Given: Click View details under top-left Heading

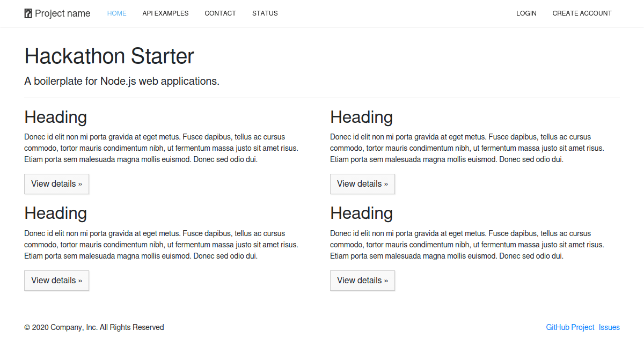Looking at the screenshot, I should [x=56, y=183].
